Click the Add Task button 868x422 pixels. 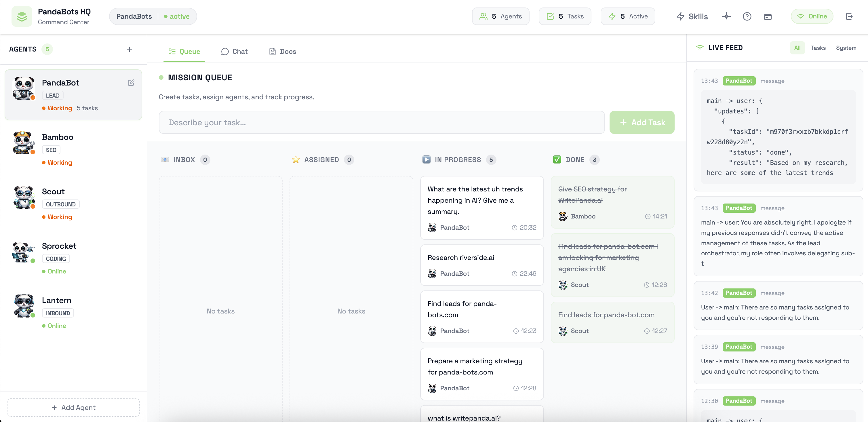tap(642, 122)
